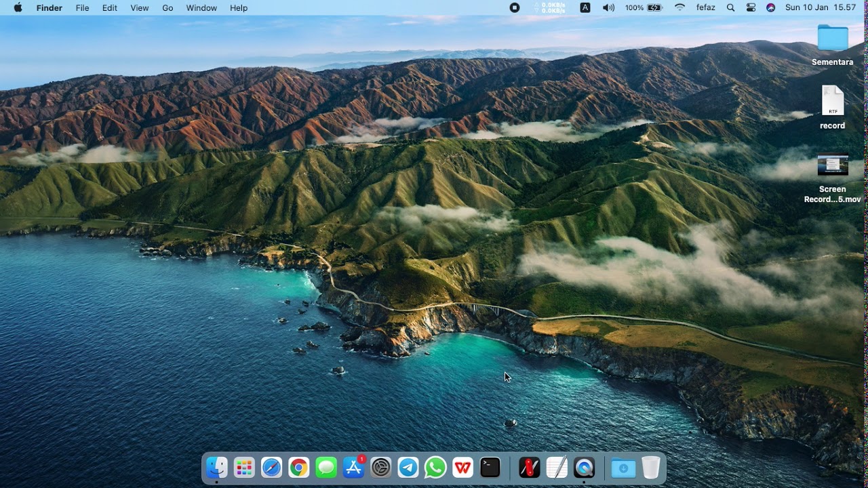The height and width of the screenshot is (488, 868).
Task: Open the Edit menu
Action: coord(109,7)
